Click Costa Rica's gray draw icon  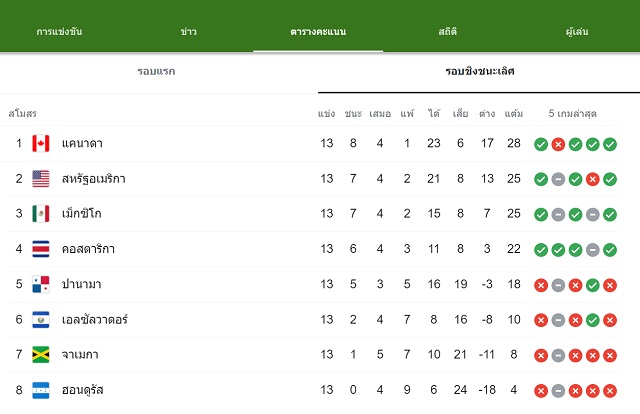pos(592,250)
